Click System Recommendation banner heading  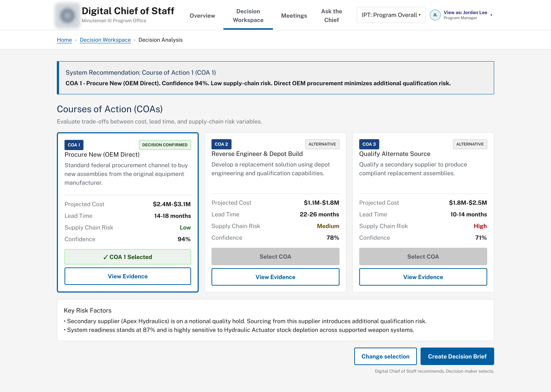(141, 72)
